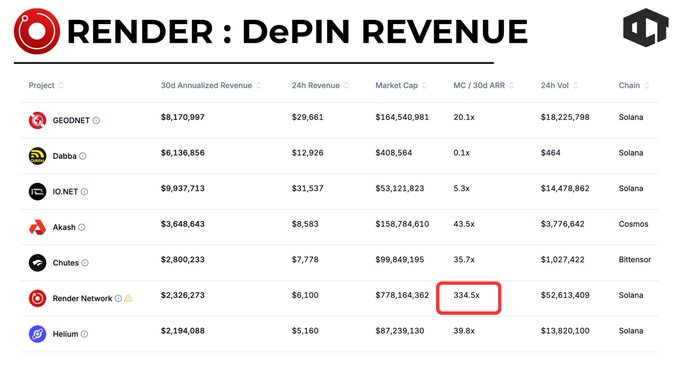Open the info icon beside GEODNET

96,120
